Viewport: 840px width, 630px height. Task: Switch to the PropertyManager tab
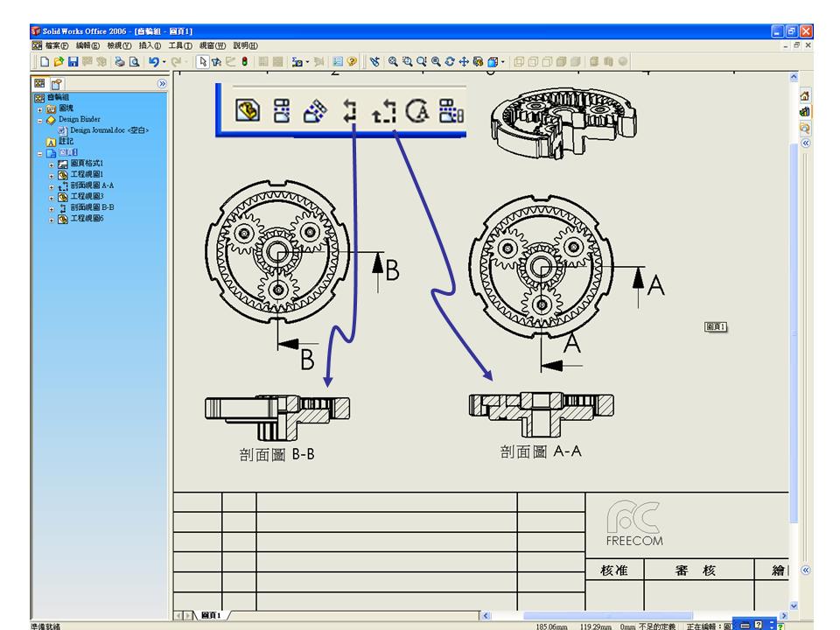(x=57, y=84)
